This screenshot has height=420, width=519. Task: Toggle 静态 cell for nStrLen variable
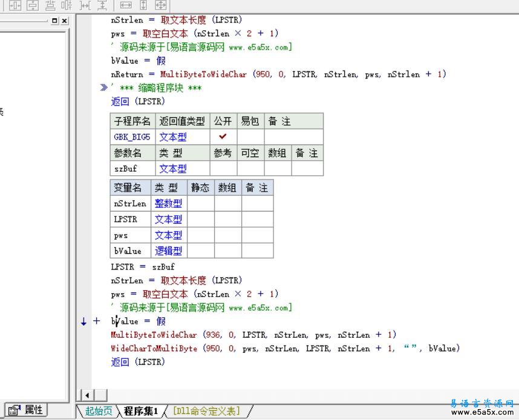201,203
